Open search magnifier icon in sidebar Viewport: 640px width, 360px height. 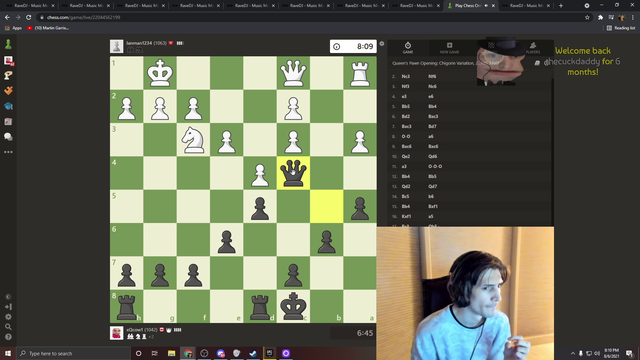8,327
